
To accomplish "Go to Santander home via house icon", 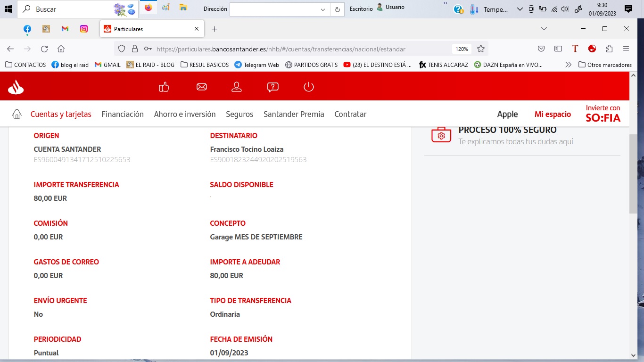I will pyautogui.click(x=17, y=114).
